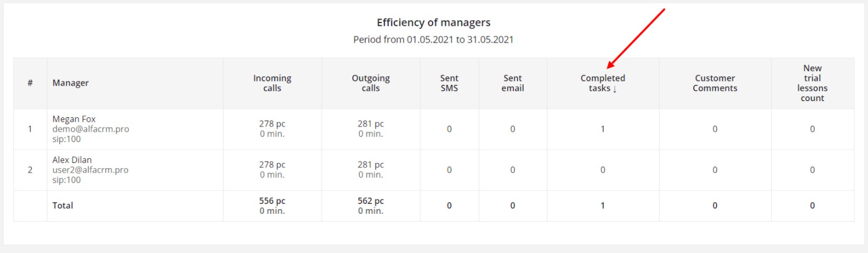Viewport: 868px width, 253px height.
Task: Click the Customer Comments column header
Action: click(715, 83)
